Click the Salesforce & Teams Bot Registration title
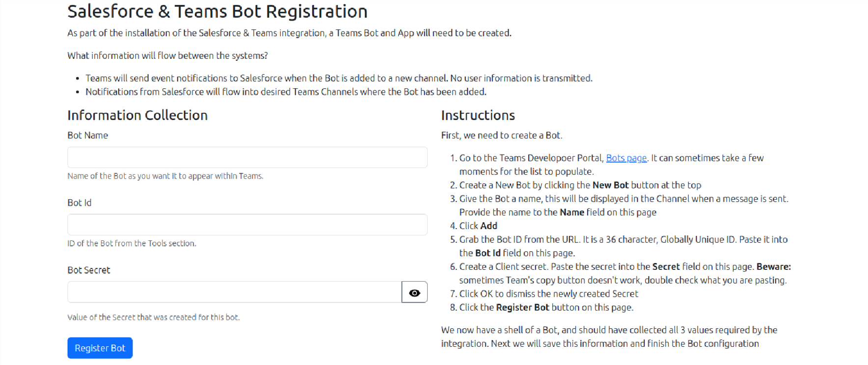The height and width of the screenshot is (365, 868). (x=217, y=11)
